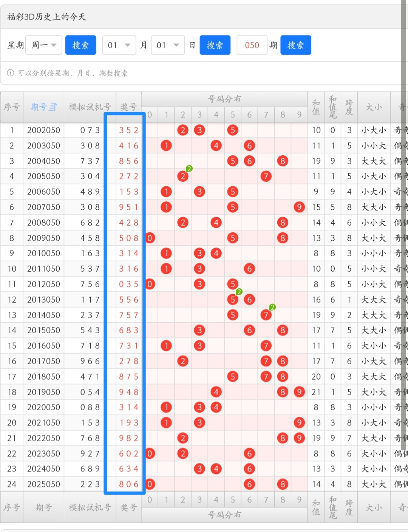Select period number 2020050
The width and height of the screenshot is (408, 532).
tap(43, 407)
